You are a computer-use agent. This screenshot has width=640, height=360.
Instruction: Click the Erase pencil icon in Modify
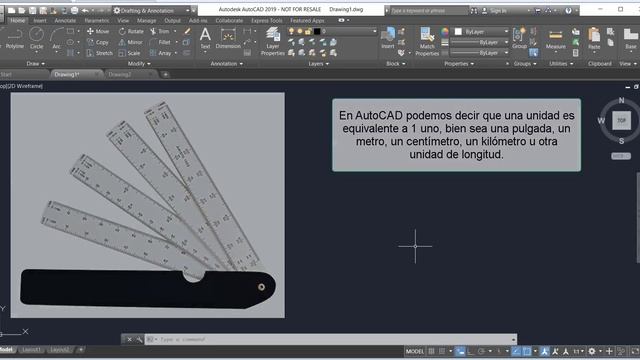click(x=187, y=31)
